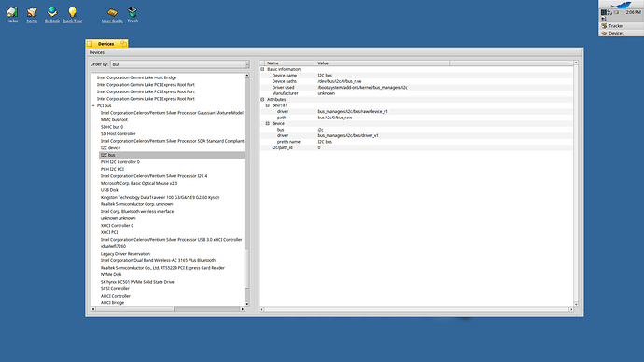Collapse the device attribute group
Image resolution: width=644 pixels, height=362 pixels.
267,123
